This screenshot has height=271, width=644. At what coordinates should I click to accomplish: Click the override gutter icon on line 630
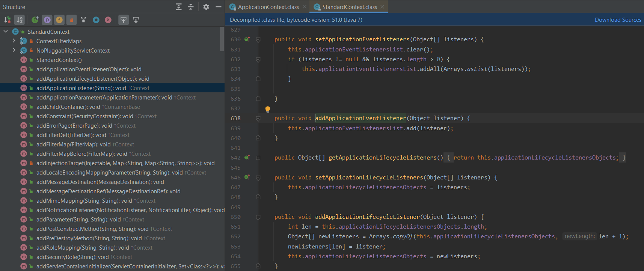247,39
